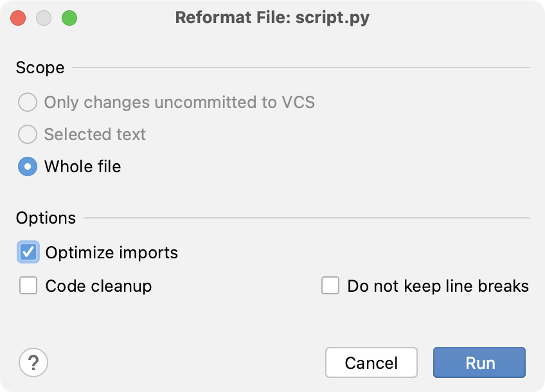545x392 pixels.
Task: Uncheck the Optimize imports checkbox
Action: coord(27,253)
